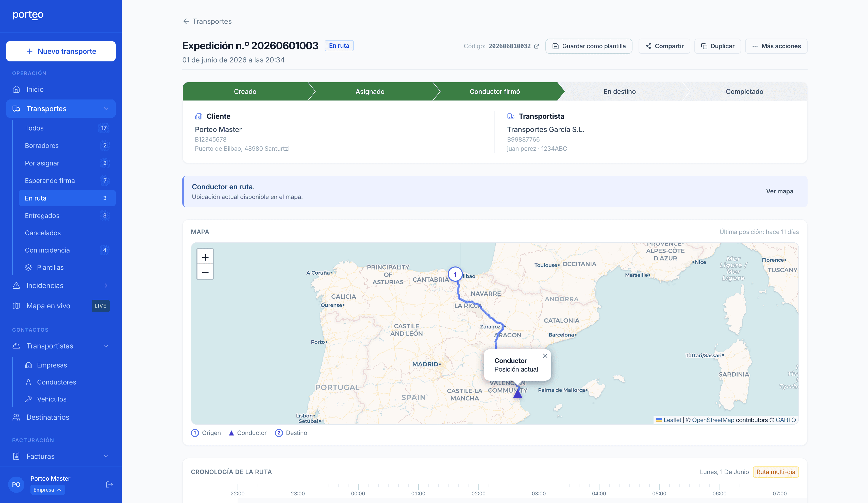Click the Vehículos wrench icon

[29, 399]
